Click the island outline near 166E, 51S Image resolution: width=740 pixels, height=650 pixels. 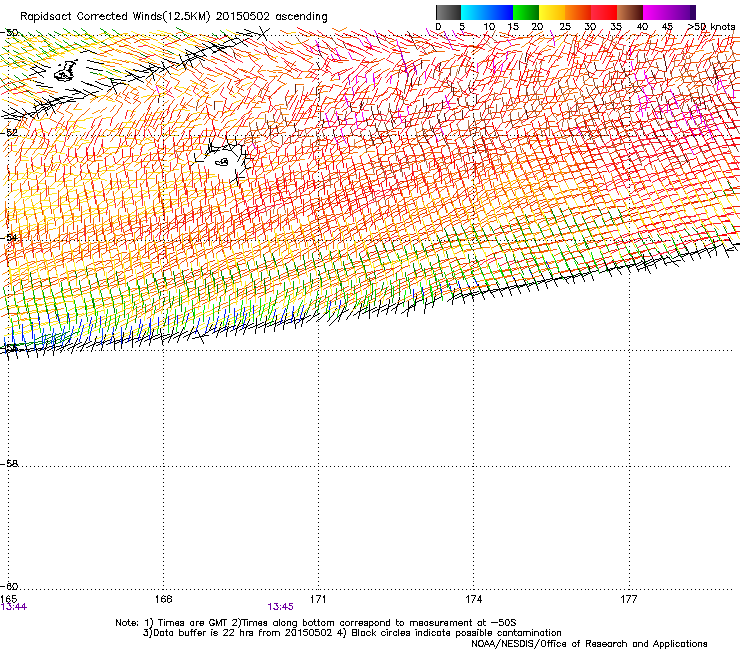click(x=65, y=71)
